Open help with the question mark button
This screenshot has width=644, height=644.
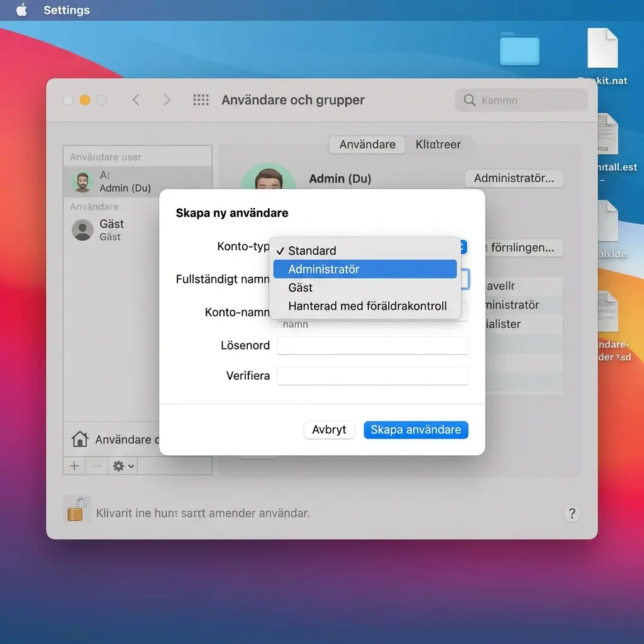pos(572,513)
